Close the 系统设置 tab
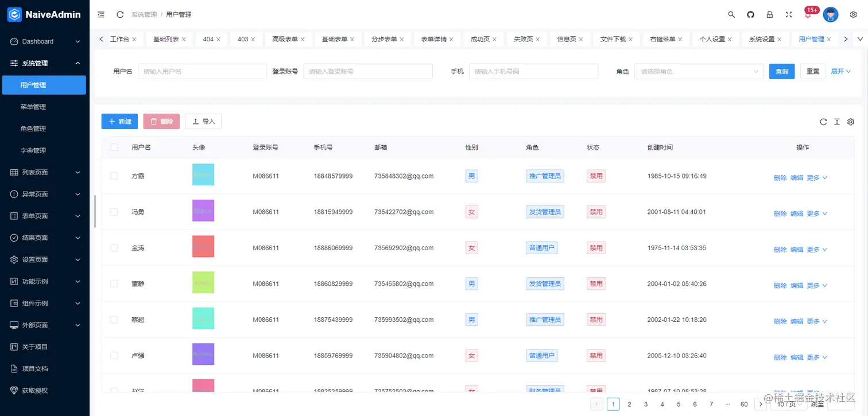868x416 pixels. pos(780,40)
